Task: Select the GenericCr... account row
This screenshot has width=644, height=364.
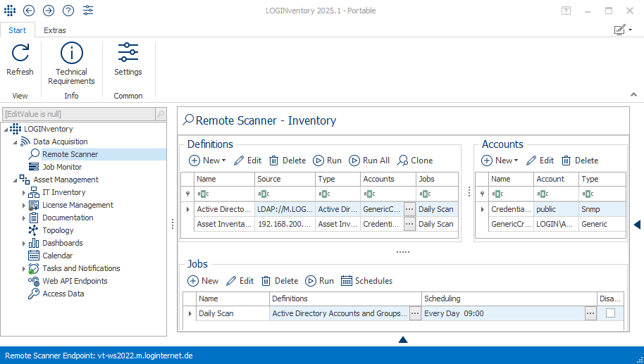Action: click(550, 224)
